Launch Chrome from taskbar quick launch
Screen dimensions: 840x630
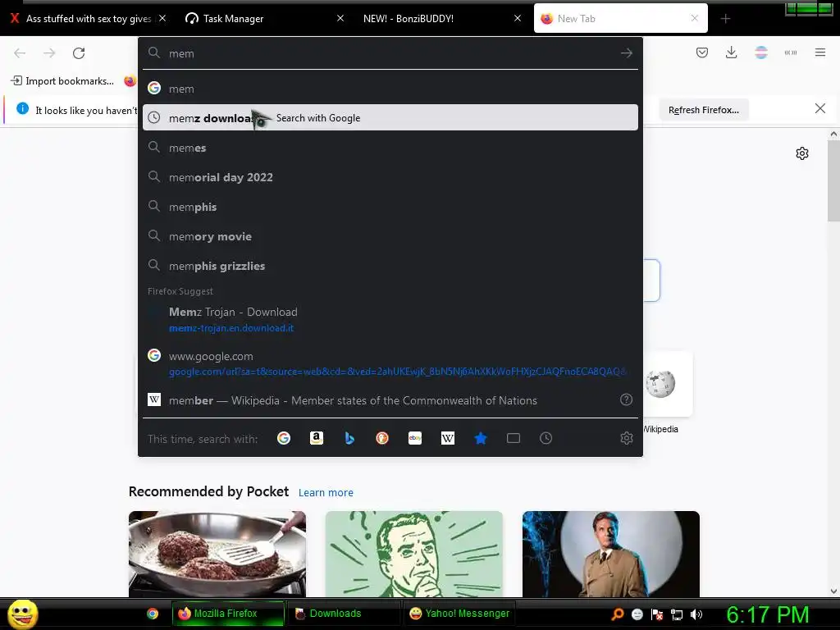point(153,614)
